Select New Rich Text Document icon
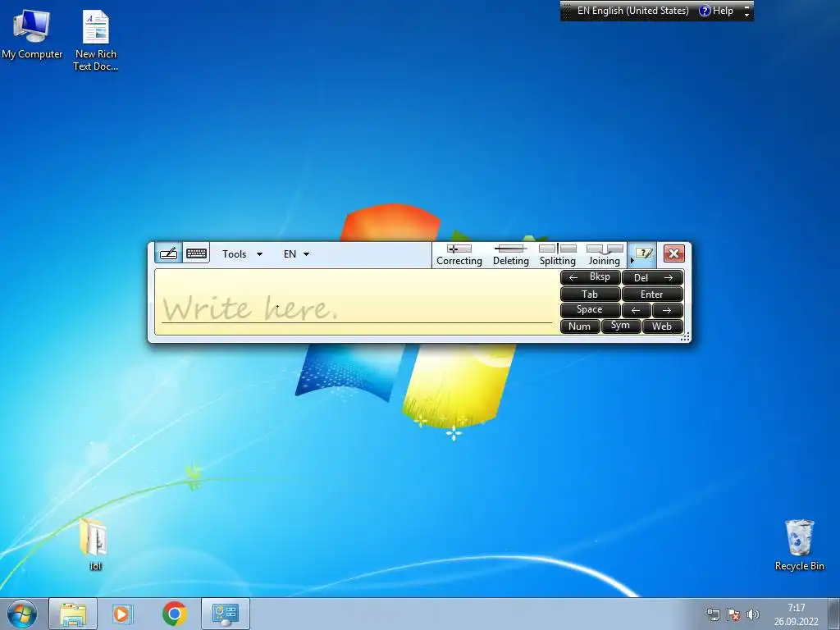 click(x=95, y=41)
